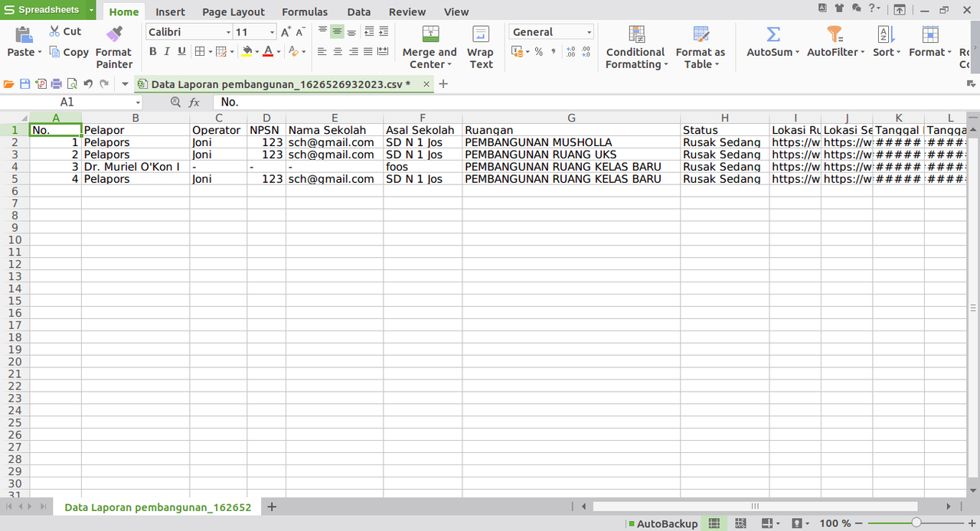
Task: Toggle underline formatting
Action: coord(181,51)
